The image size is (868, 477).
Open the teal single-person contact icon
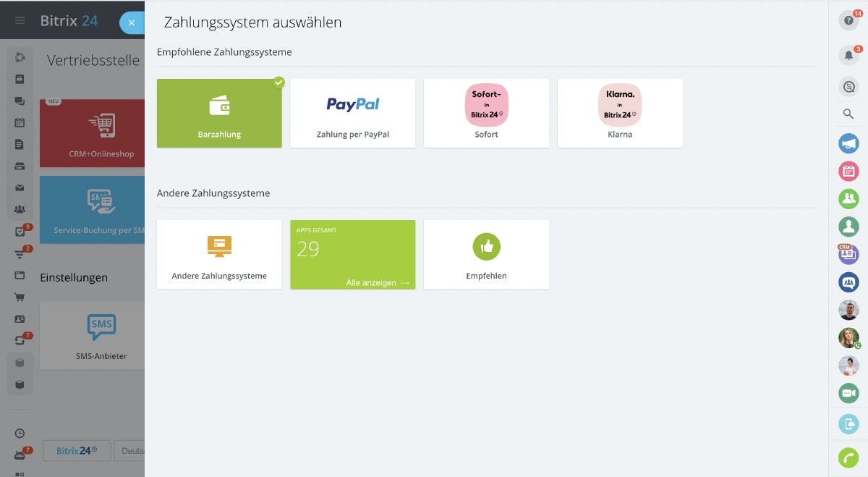click(x=848, y=227)
